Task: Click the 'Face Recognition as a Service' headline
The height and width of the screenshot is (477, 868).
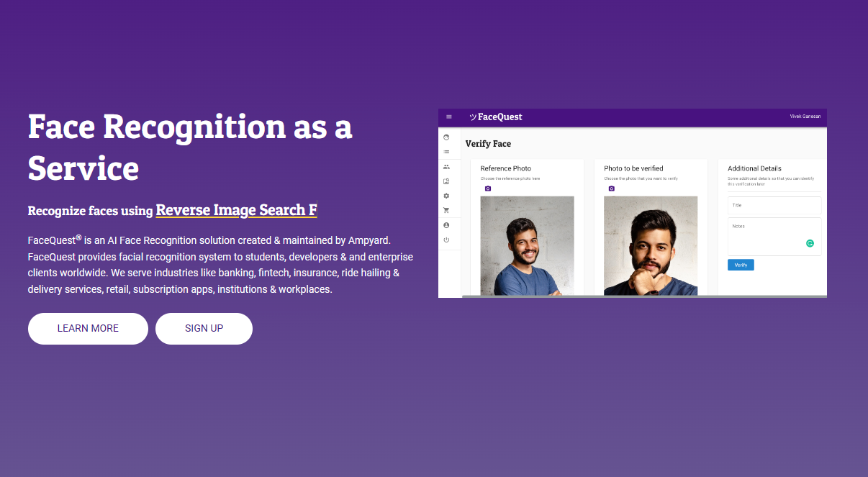Action: coord(190,147)
